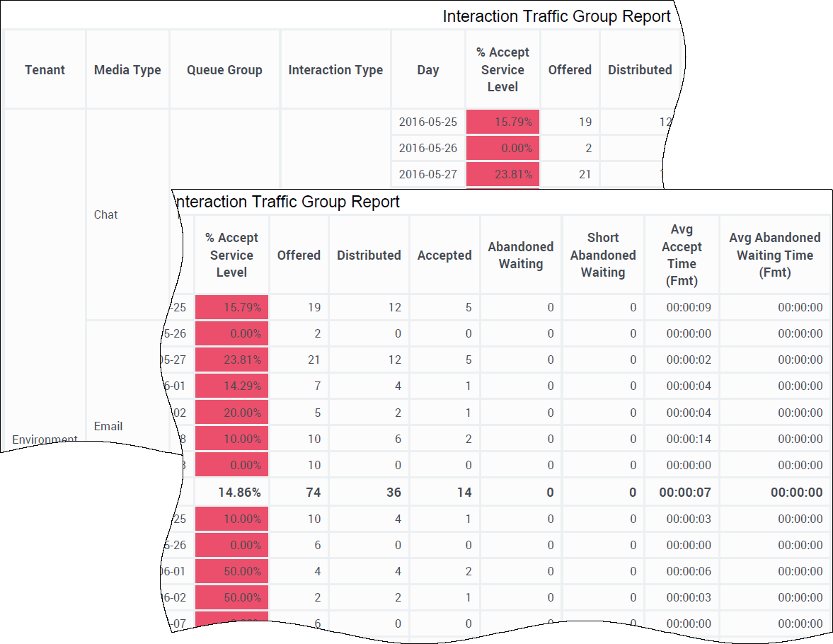Viewport: 833px width, 644px height.
Task: Click the Distributed header in front report
Action: point(369,255)
